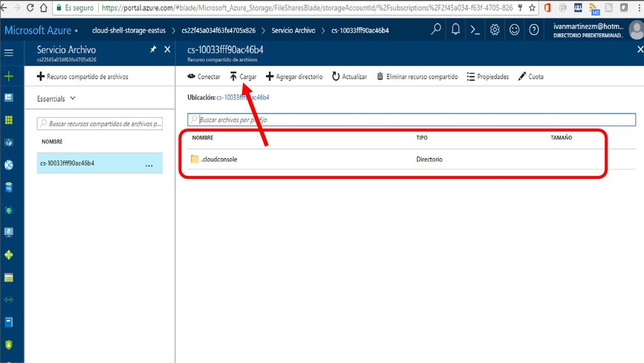Open the Dashboard sidebar icon
The width and height of the screenshot is (644, 363).
coord(9,98)
